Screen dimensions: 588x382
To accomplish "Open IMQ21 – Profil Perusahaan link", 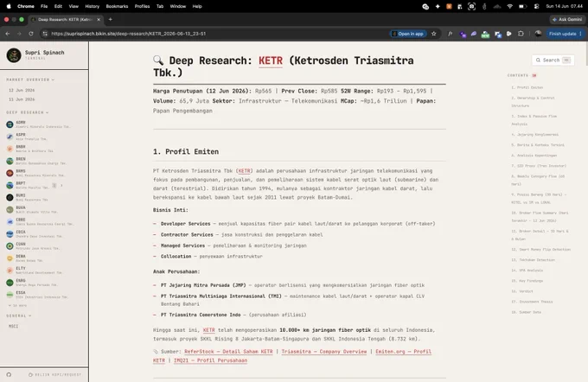I will click(210, 360).
